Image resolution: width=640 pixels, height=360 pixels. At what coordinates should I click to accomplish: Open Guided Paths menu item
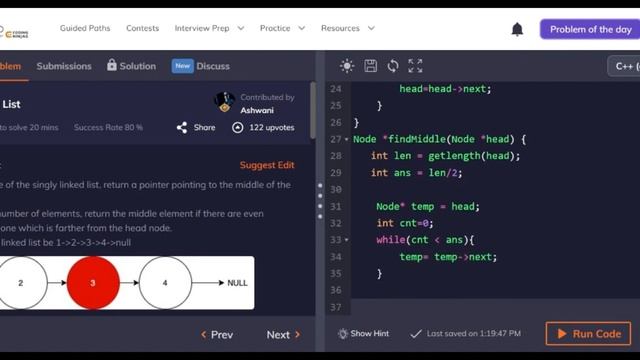pos(85,28)
